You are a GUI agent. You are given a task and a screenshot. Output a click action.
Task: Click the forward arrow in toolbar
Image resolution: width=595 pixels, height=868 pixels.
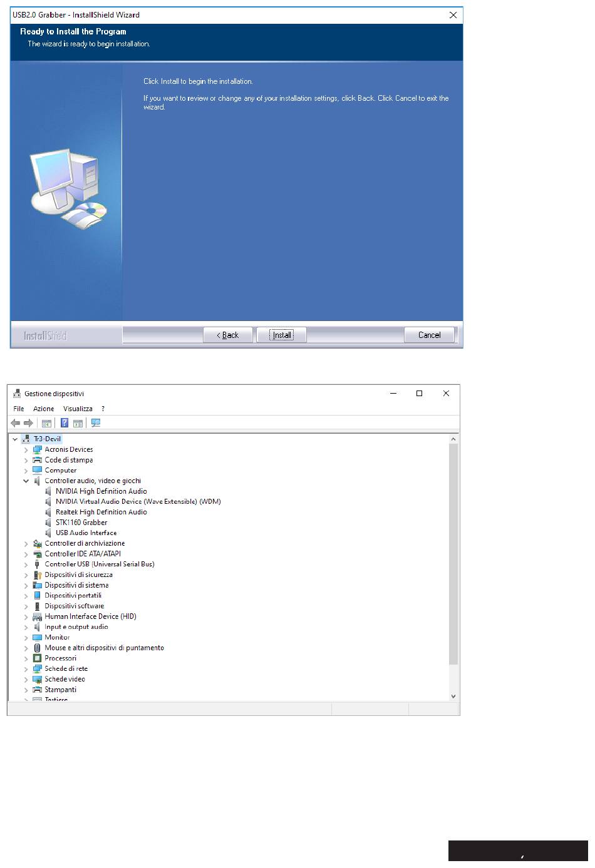(x=28, y=423)
